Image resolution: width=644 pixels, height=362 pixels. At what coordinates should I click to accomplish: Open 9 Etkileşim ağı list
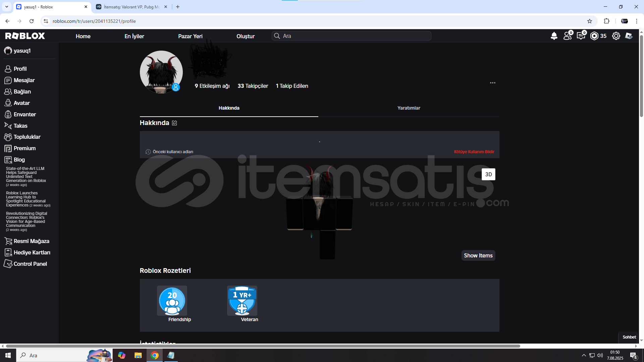(x=212, y=86)
